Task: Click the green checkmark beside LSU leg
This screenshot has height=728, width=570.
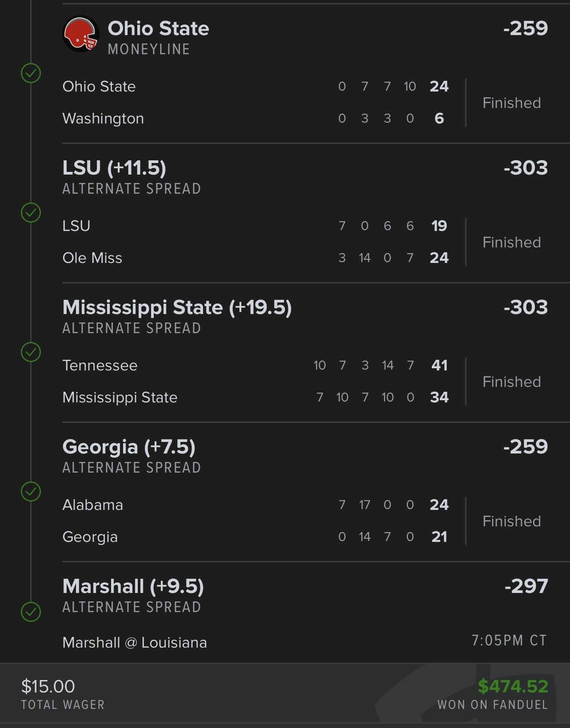Action: click(x=31, y=213)
